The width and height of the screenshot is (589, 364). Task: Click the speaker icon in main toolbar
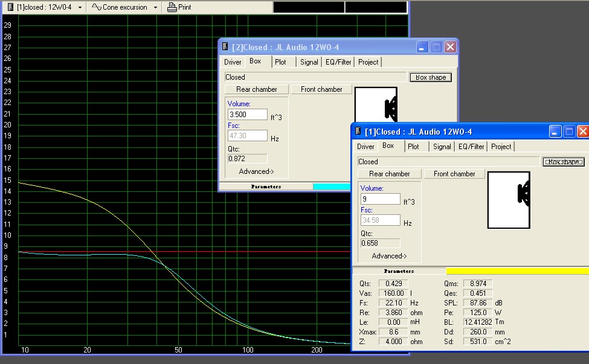click(x=11, y=7)
